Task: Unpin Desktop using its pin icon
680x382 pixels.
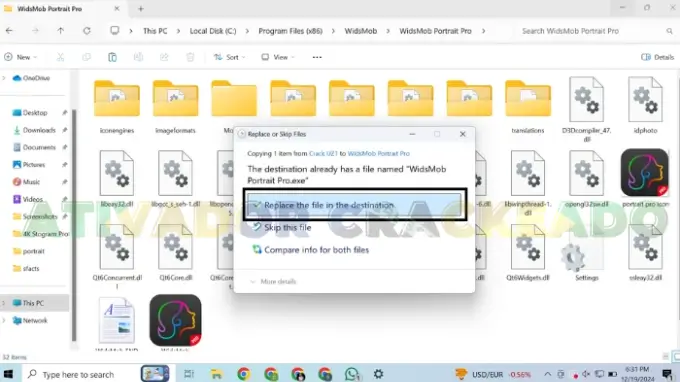Action: coord(65,113)
